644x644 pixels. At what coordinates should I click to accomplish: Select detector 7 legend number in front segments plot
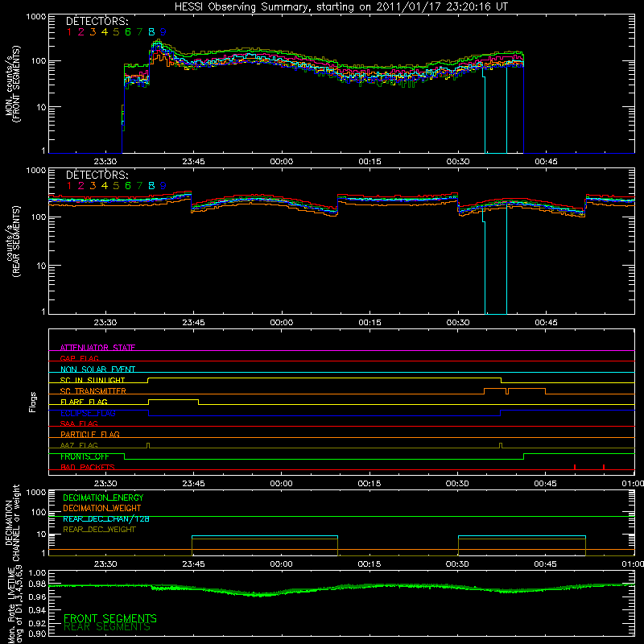tap(139, 32)
